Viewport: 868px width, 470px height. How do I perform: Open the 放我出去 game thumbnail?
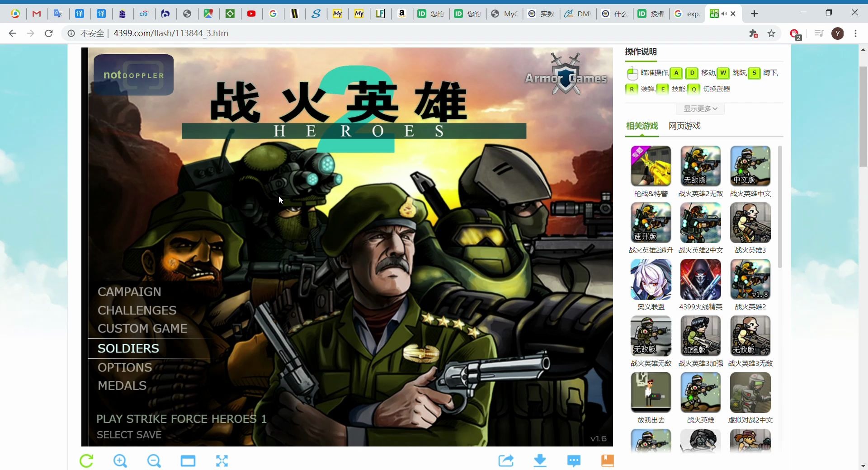point(651,392)
